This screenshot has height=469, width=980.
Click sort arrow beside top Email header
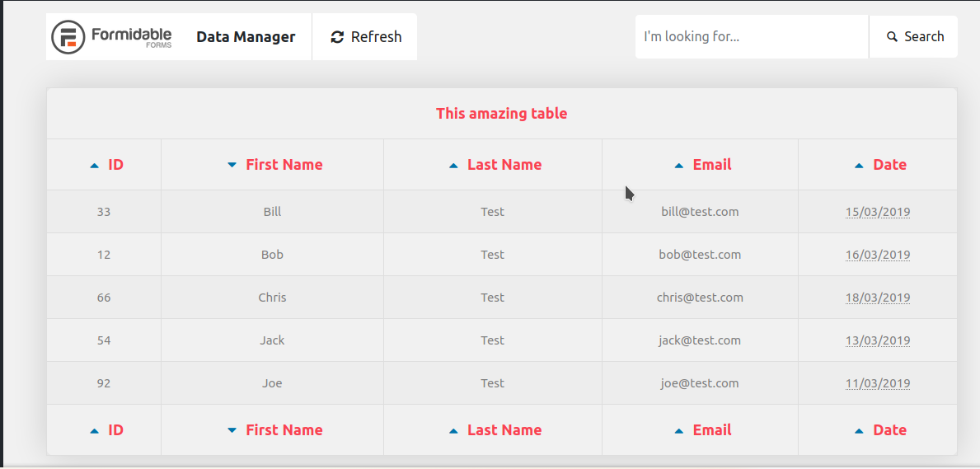679,166
